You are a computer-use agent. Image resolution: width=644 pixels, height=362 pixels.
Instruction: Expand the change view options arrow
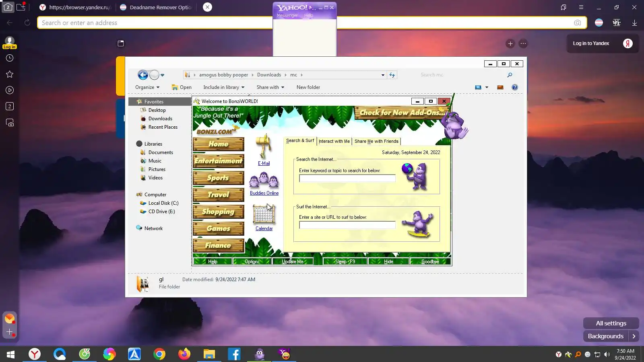(x=487, y=87)
